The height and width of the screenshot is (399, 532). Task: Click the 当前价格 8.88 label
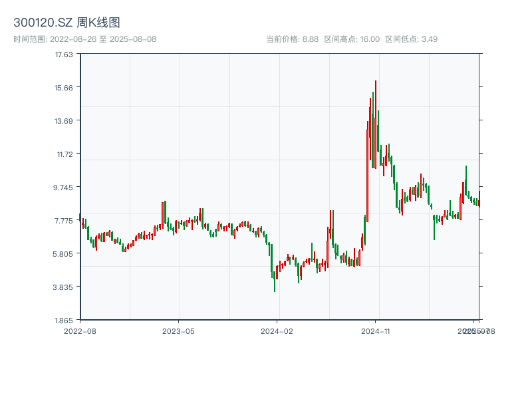(x=292, y=39)
